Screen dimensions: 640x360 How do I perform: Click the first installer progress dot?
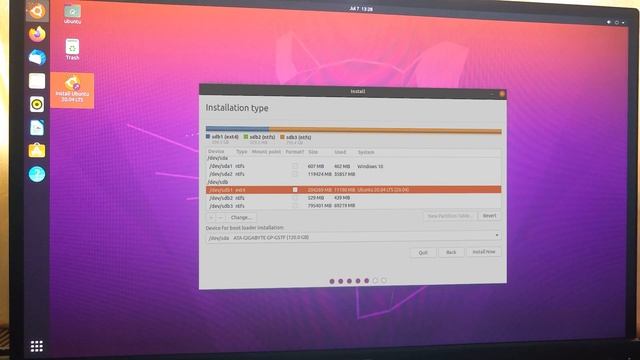pyautogui.click(x=332, y=281)
